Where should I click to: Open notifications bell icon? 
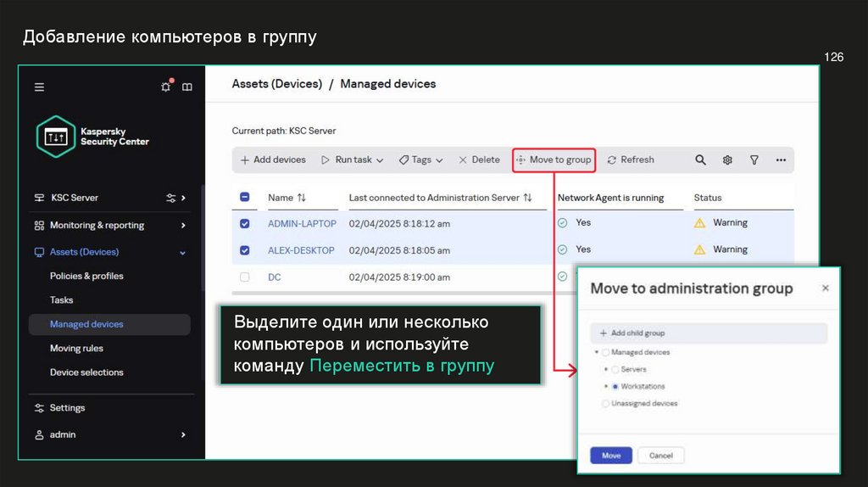pyautogui.click(x=166, y=87)
